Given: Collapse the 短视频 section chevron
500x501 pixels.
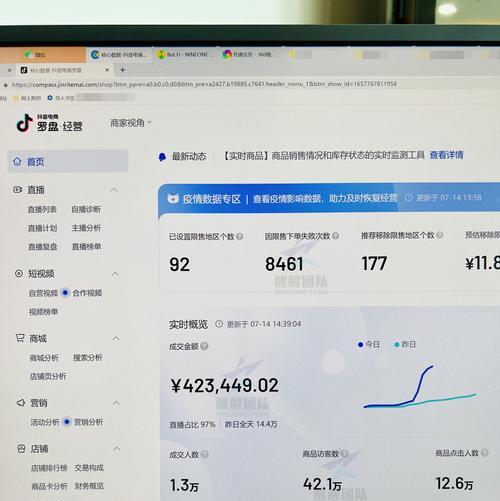Looking at the screenshot, I should [x=115, y=274].
